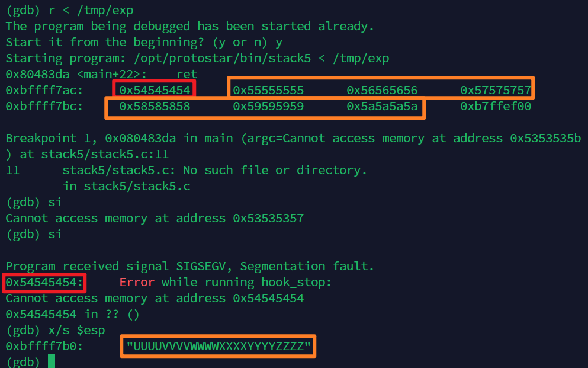Click the 'r < /tmp/exp' command
The height and width of the screenshot is (368, 588).
pos(91,10)
